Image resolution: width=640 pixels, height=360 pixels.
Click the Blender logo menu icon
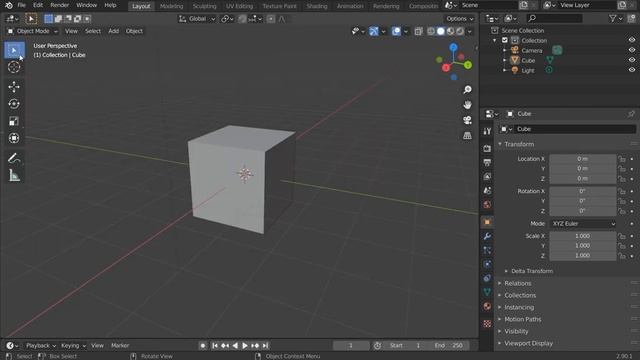(x=9, y=5)
